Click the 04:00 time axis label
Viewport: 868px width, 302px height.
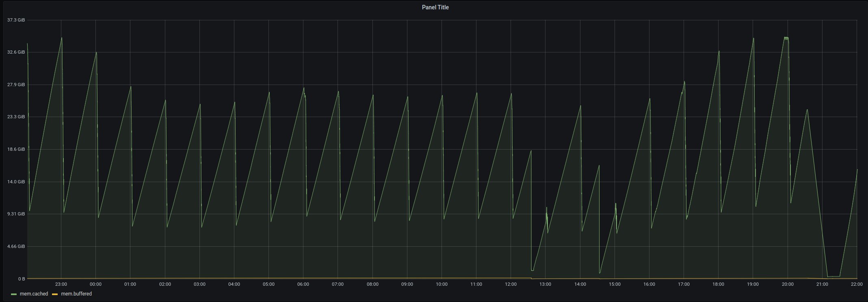click(x=234, y=285)
